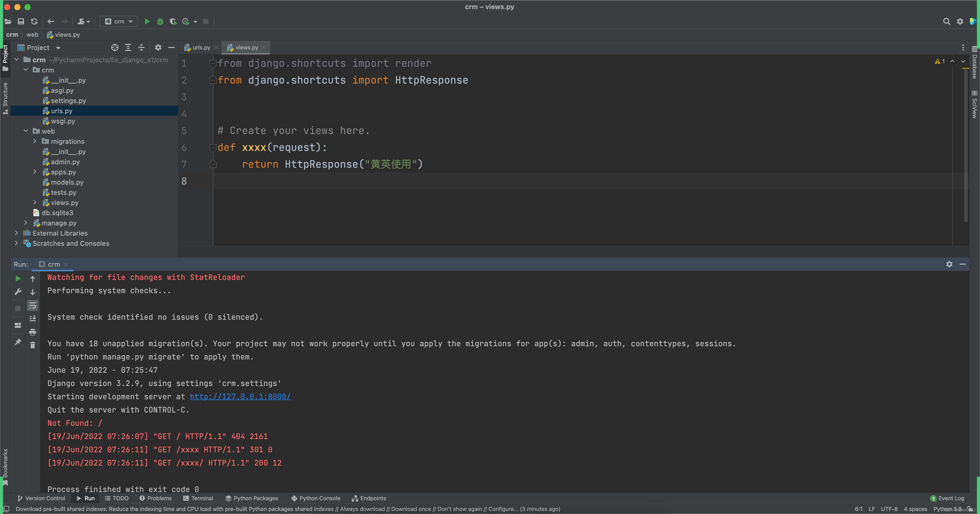Screen dimensions: 980x514
Task: Open run configuration wrench icon
Action: (18, 292)
